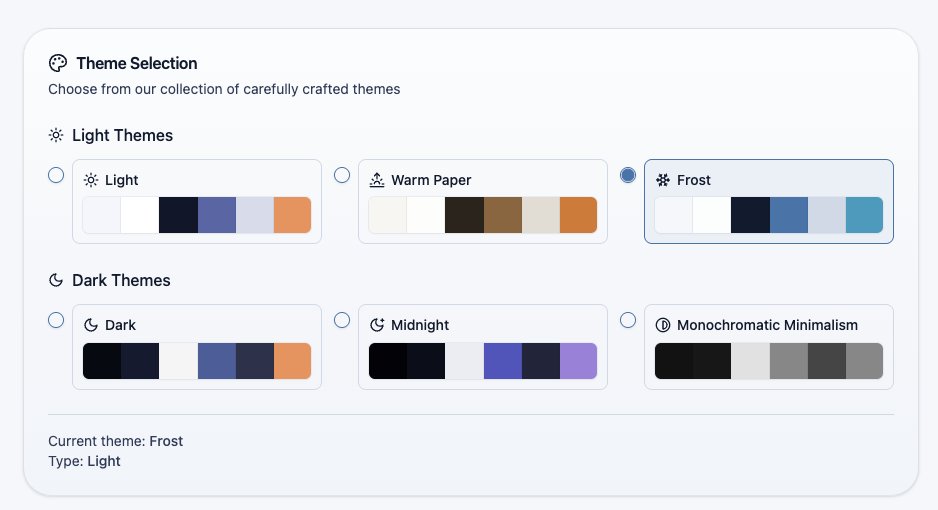Click the moon icon in Dark card
The width and height of the screenshot is (938, 510).
tap(91, 325)
